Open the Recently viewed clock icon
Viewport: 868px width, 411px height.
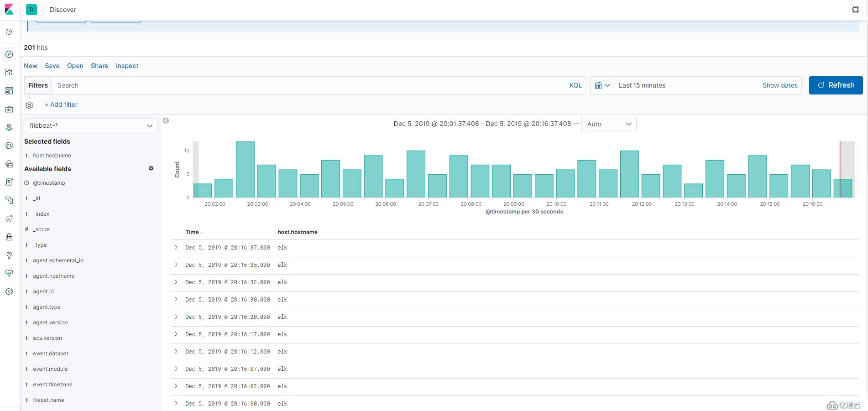(x=9, y=32)
